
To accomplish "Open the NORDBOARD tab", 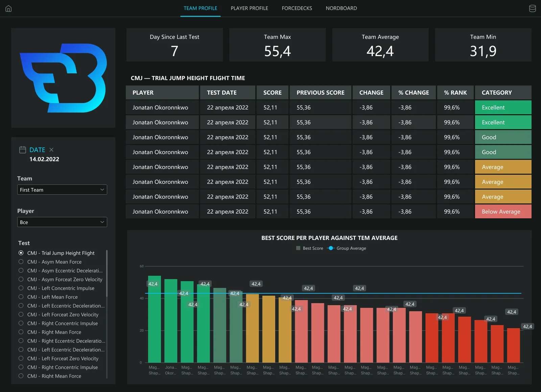I will [x=341, y=8].
